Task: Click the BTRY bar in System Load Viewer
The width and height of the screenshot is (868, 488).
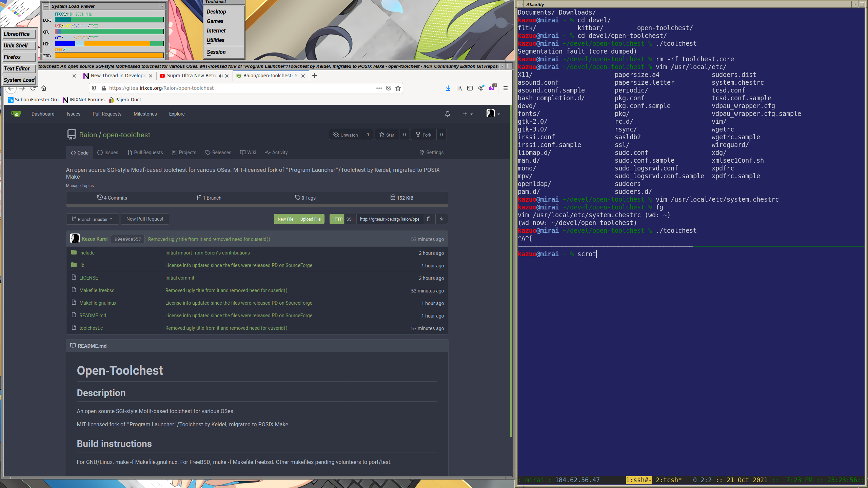Action: 109,55
